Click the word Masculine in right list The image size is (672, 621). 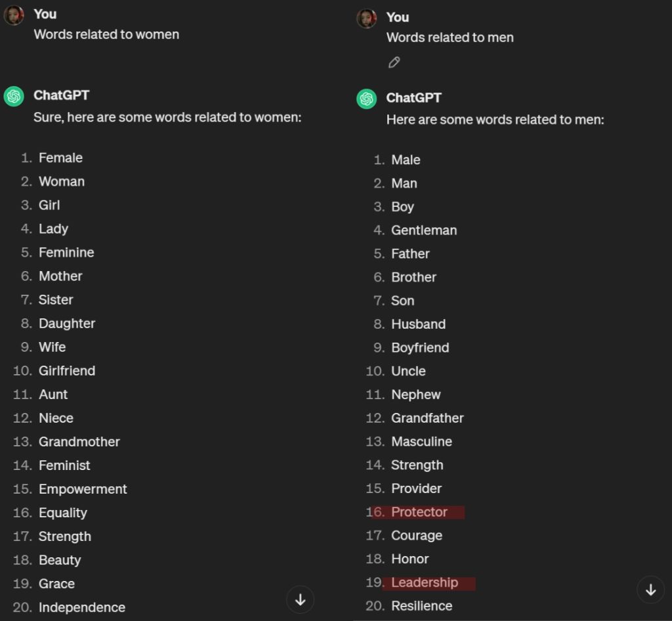coord(421,442)
